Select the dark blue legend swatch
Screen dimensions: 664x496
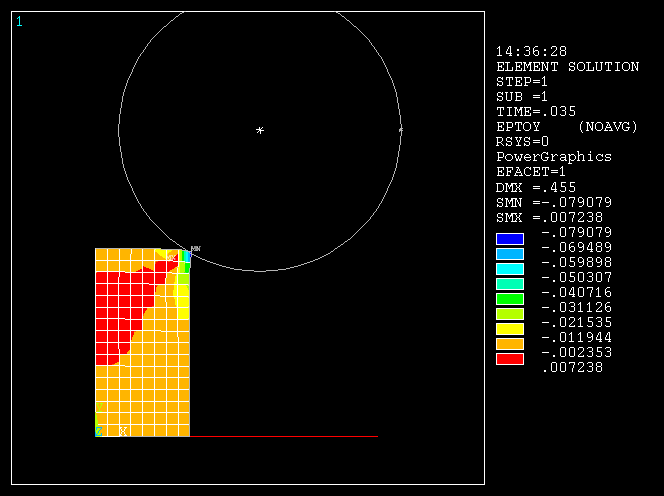tap(510, 238)
